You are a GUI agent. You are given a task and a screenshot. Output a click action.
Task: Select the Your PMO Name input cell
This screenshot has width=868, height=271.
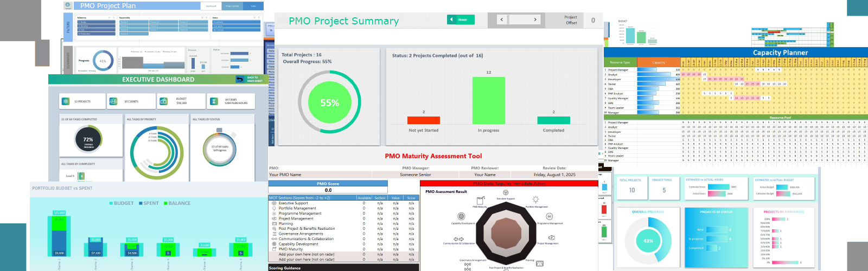point(320,175)
